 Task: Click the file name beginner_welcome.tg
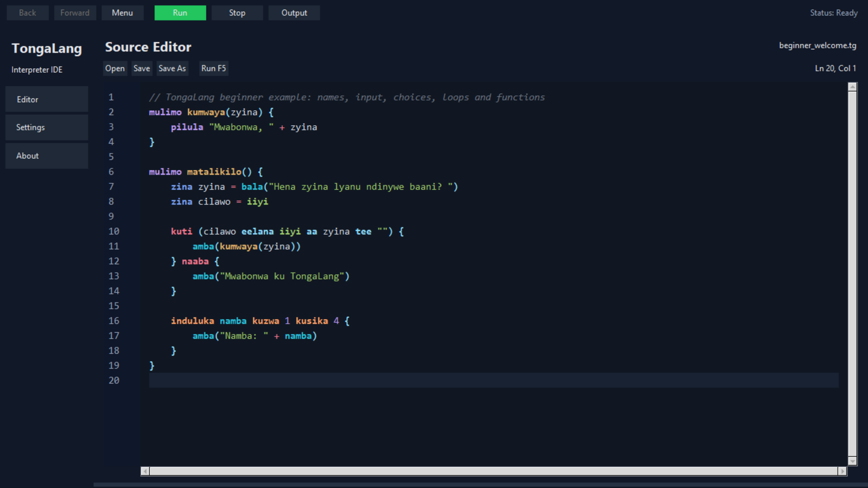pos(818,46)
